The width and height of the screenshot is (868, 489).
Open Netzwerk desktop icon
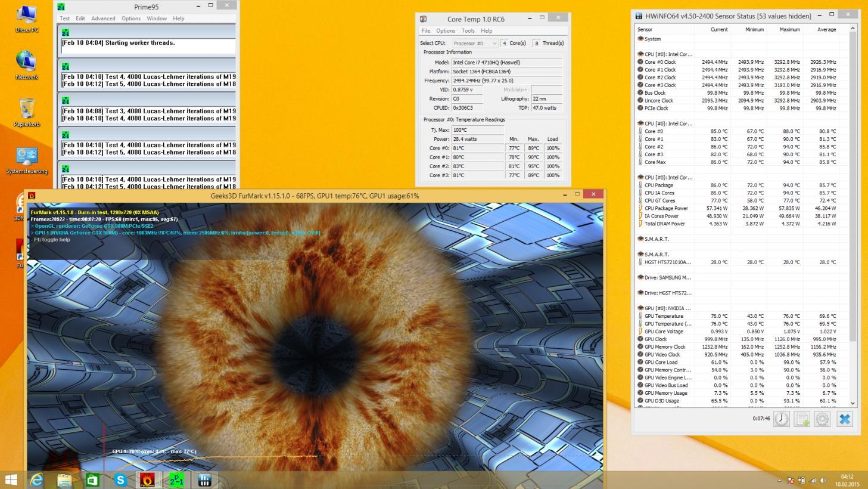[27, 66]
